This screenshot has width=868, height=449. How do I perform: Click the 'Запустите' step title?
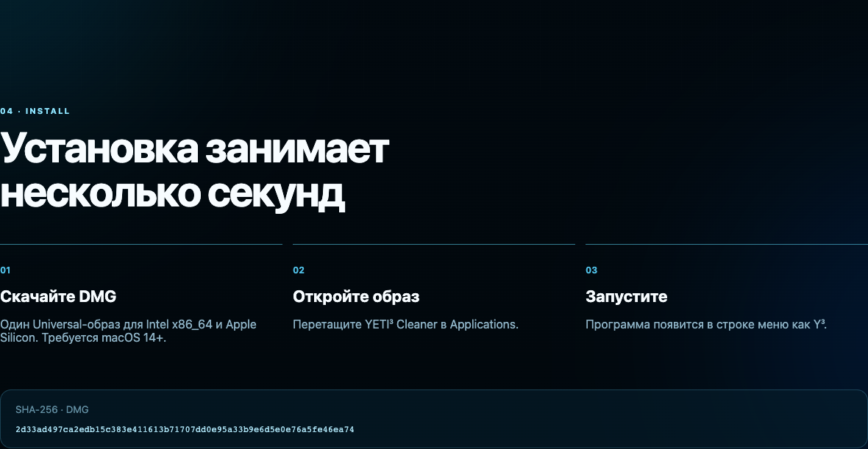(626, 297)
